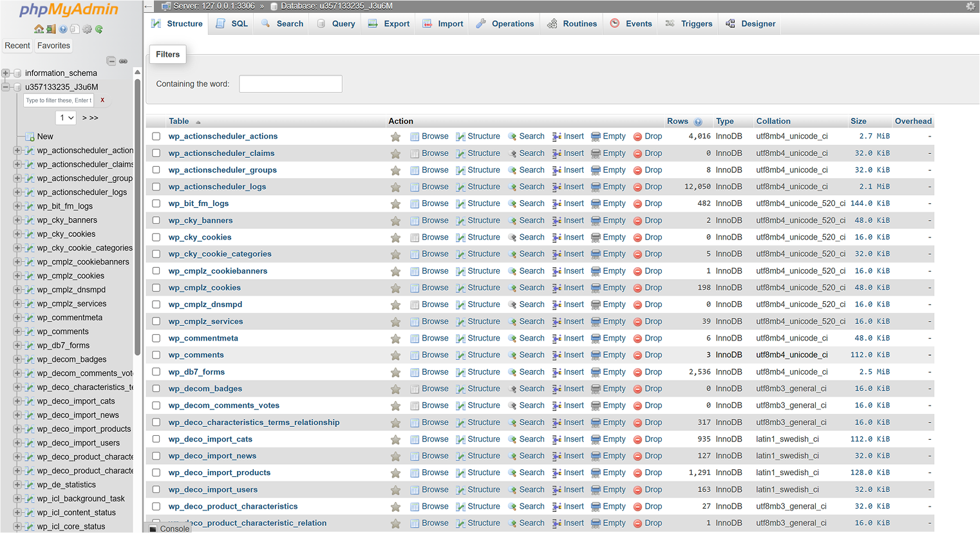Screen dimensions: 980x533
Task: Open the Routines tab
Action: (572, 24)
